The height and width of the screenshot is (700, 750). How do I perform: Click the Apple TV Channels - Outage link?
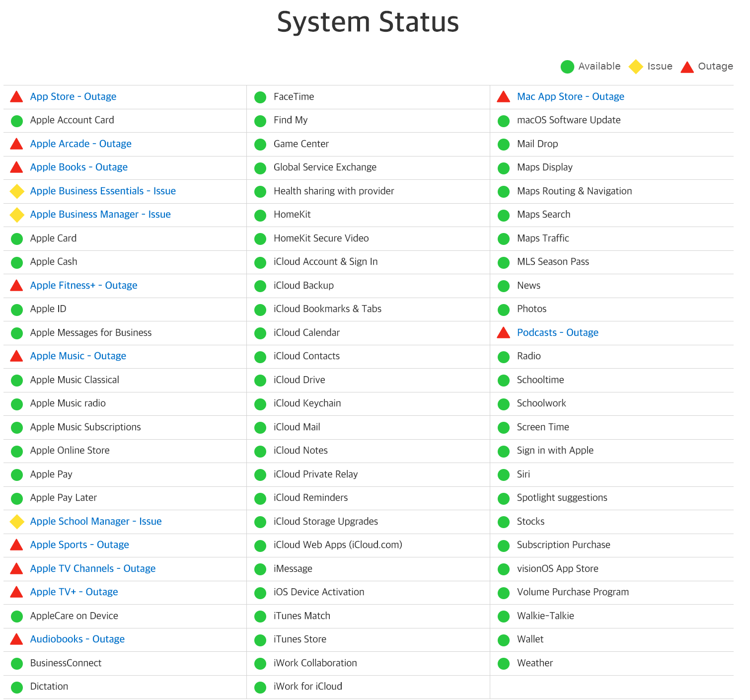tap(93, 569)
